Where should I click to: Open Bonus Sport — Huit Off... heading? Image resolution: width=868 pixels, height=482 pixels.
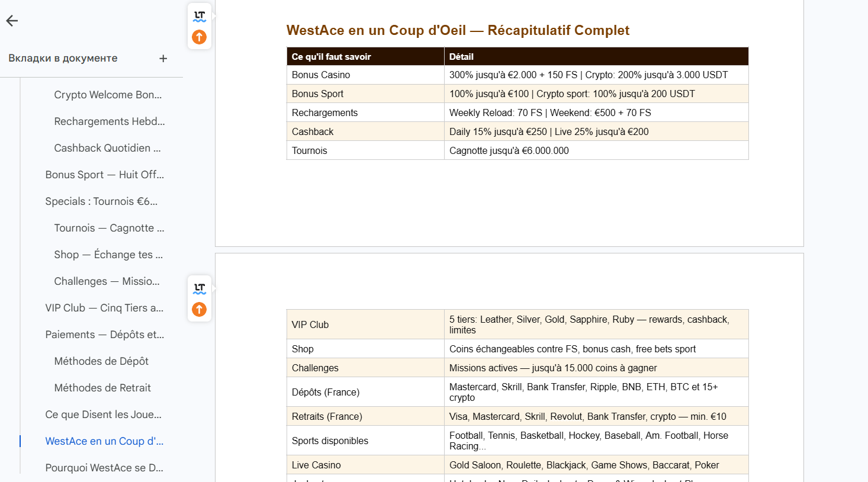[x=105, y=175]
